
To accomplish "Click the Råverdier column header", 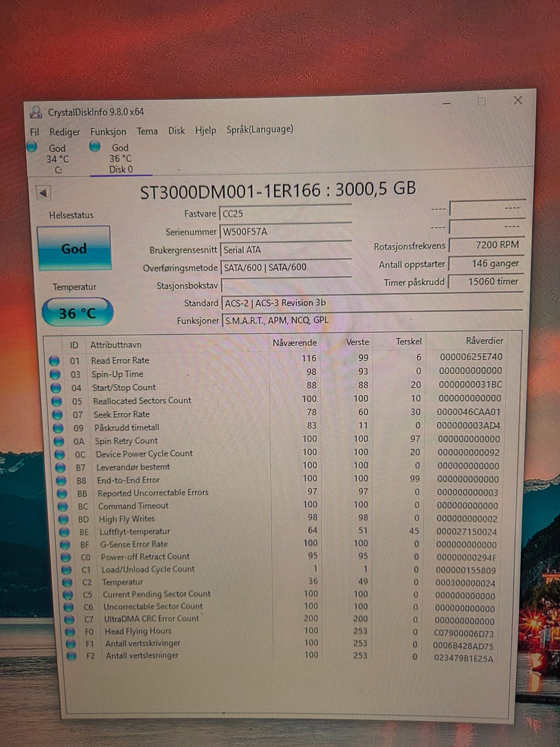I will pyautogui.click(x=485, y=340).
